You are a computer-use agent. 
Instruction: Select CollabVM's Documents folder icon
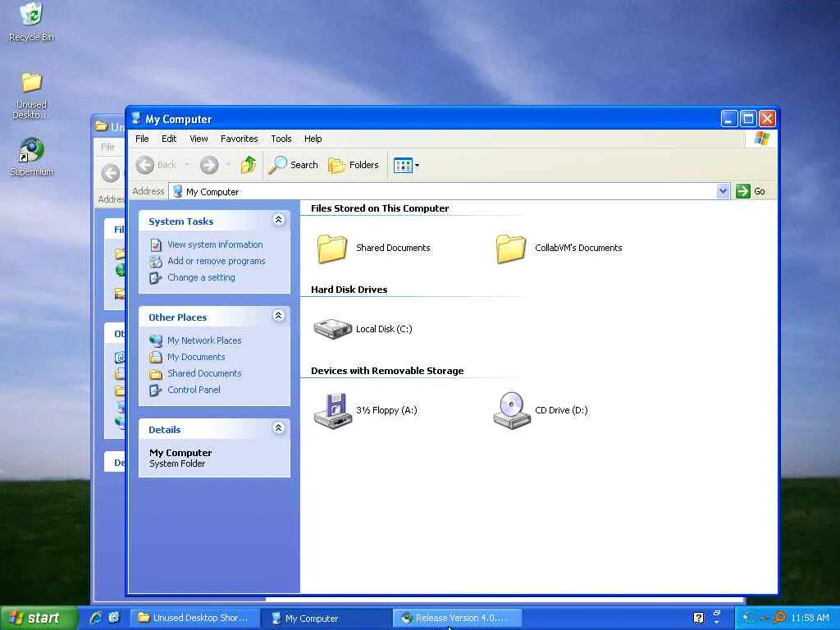[511, 248]
